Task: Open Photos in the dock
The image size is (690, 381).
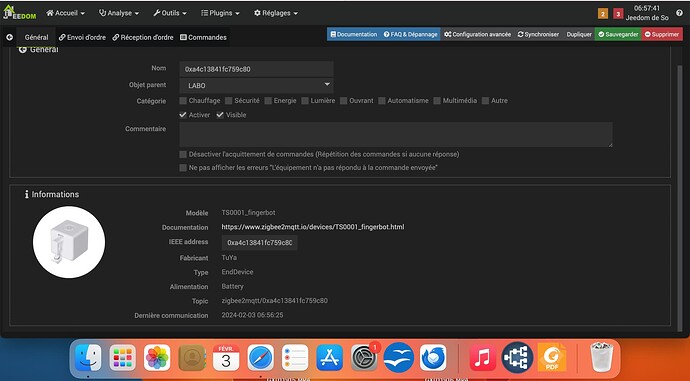Action: click(157, 357)
